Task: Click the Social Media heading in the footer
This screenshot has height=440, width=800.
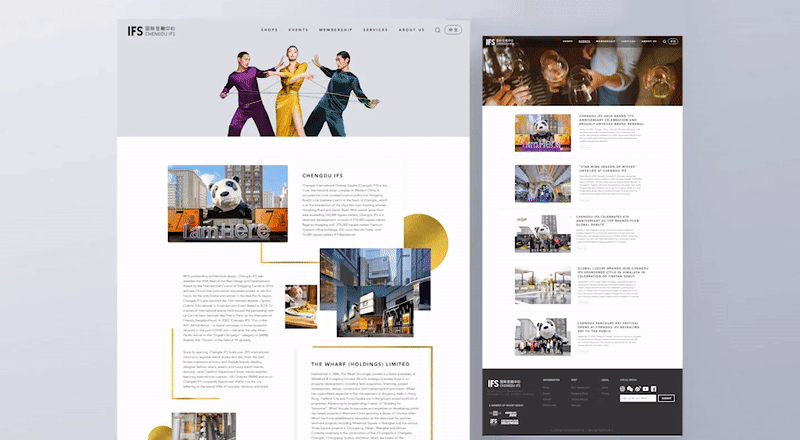Action: point(629,380)
